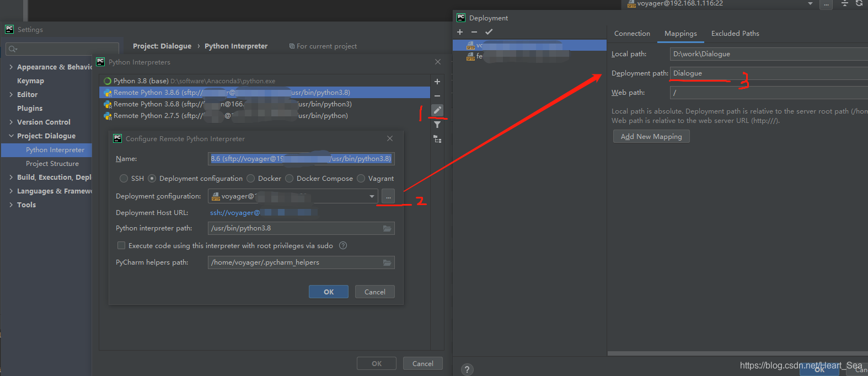Edit selected interpreter with pencil icon
The height and width of the screenshot is (376, 868).
[437, 110]
